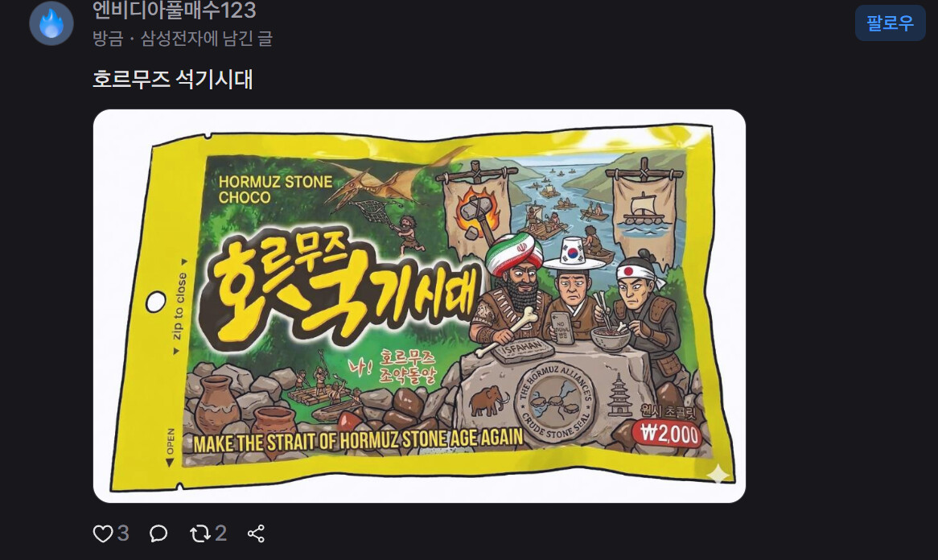The width and height of the screenshot is (938, 560).
Task: Open 엔비디아풀매수123 user profile name
Action: [174, 10]
